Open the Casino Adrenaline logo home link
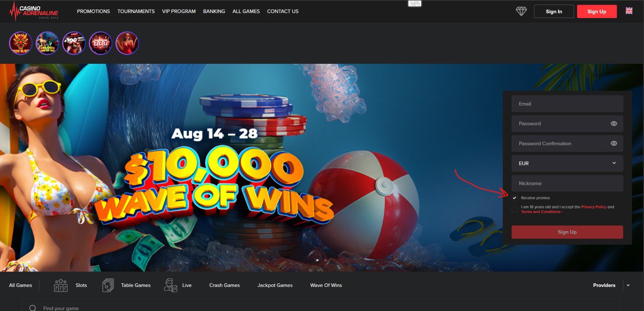The height and width of the screenshot is (311, 644). [35, 11]
